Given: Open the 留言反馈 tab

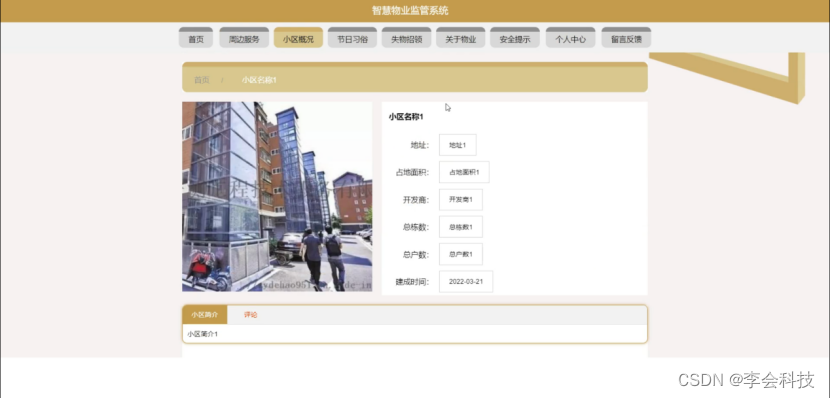Looking at the screenshot, I should tap(626, 38).
